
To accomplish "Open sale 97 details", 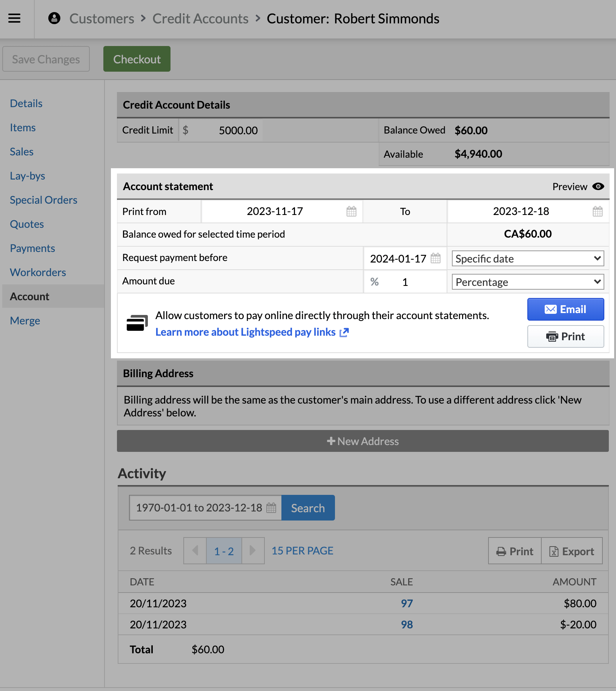I will coord(406,603).
